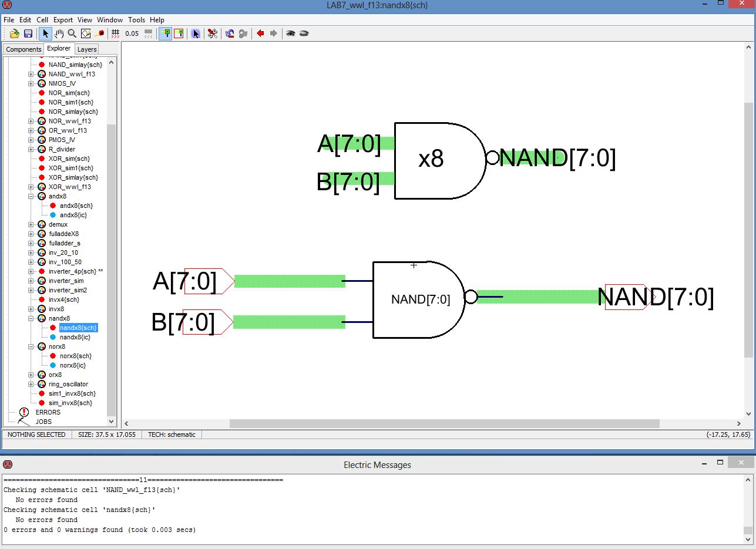The width and height of the screenshot is (756, 549).
Task: Click the Undo arrow icon
Action: pos(230,33)
